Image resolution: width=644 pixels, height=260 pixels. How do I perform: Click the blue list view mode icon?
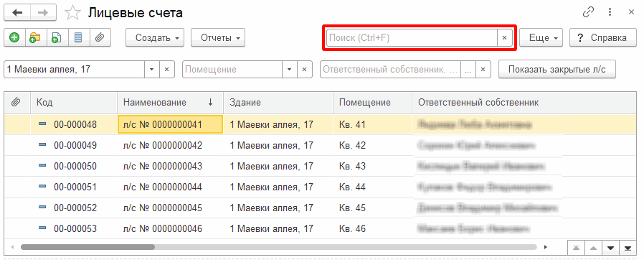click(x=79, y=38)
